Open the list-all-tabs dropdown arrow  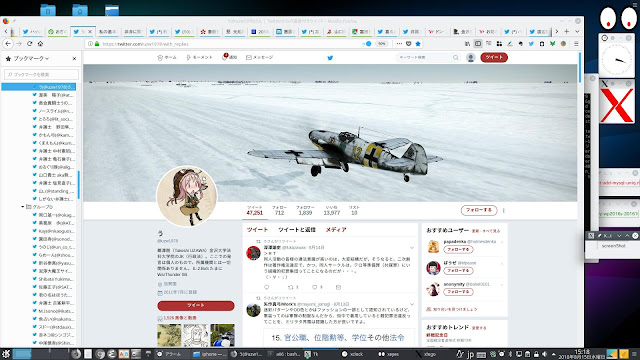[x=577, y=31]
